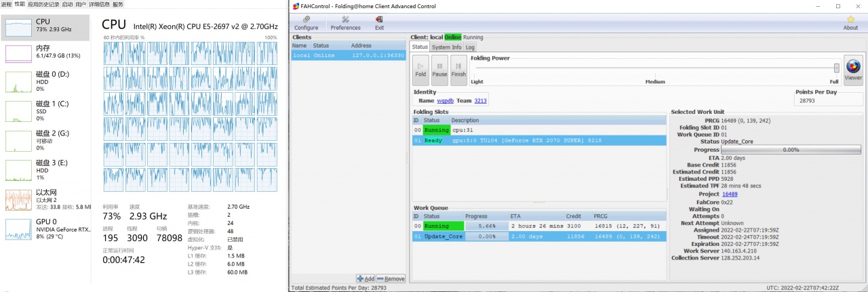Select folding slot 01 GeForce RTX 2070 SUPER
Viewport: 868px width, 292px height.
click(539, 140)
